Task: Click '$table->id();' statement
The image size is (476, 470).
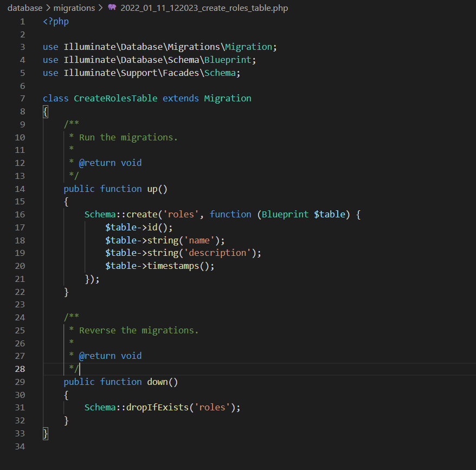Action: [x=139, y=227]
